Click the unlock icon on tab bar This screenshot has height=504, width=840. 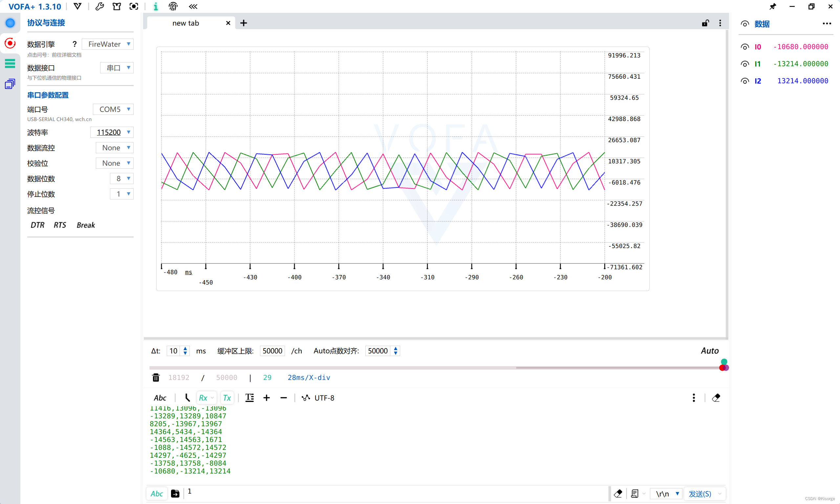pos(705,23)
